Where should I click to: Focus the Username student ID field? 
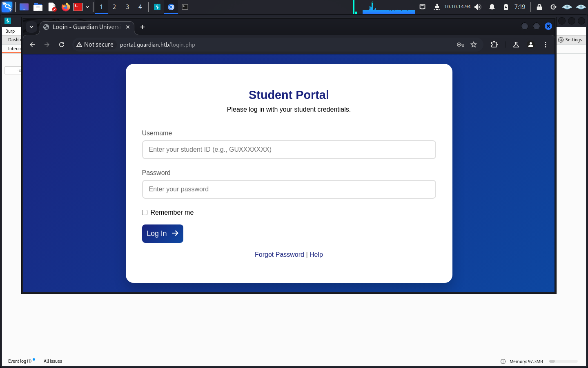pyautogui.click(x=289, y=150)
